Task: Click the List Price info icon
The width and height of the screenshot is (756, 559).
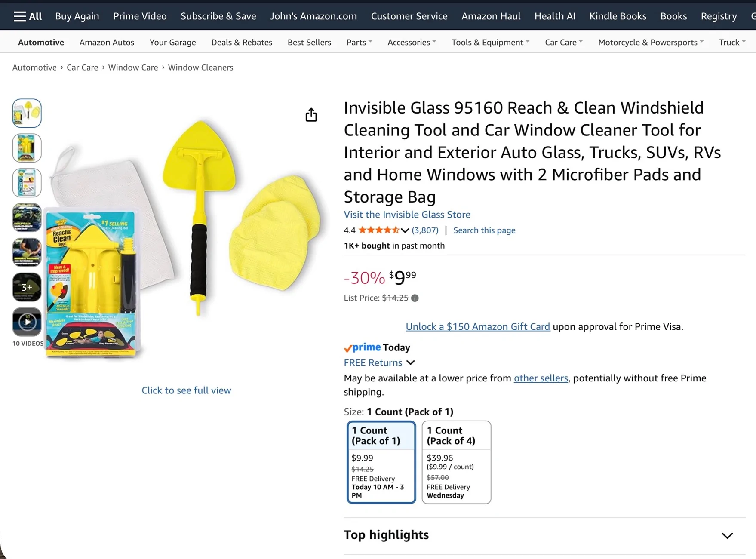Action: point(415,298)
